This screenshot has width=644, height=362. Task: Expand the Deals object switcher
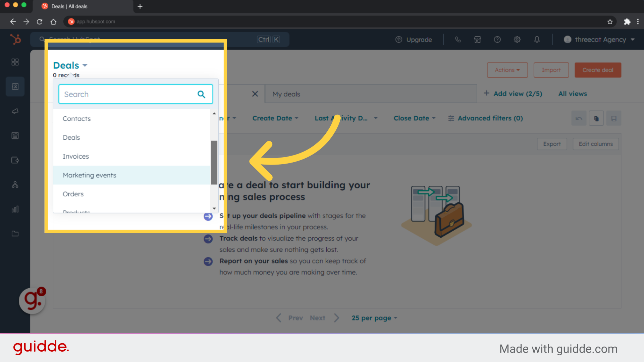(x=70, y=65)
